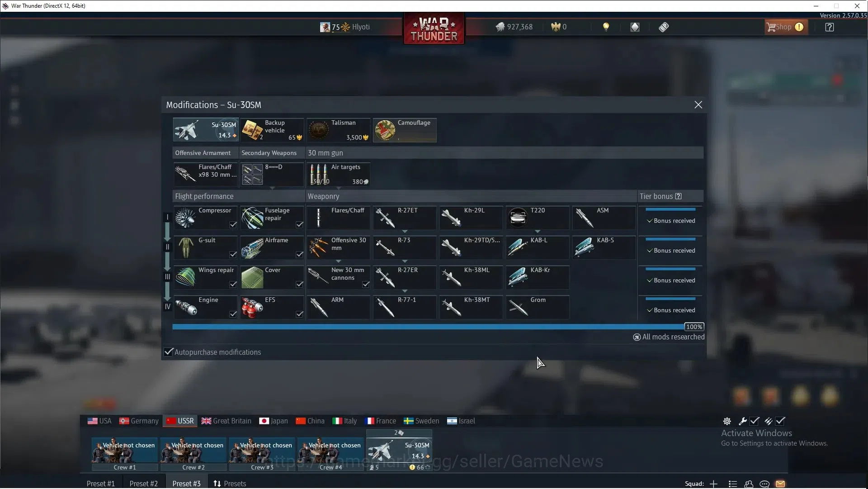Image resolution: width=868 pixels, height=489 pixels.
Task: Select the R-73 missile modification
Action: [405, 247]
